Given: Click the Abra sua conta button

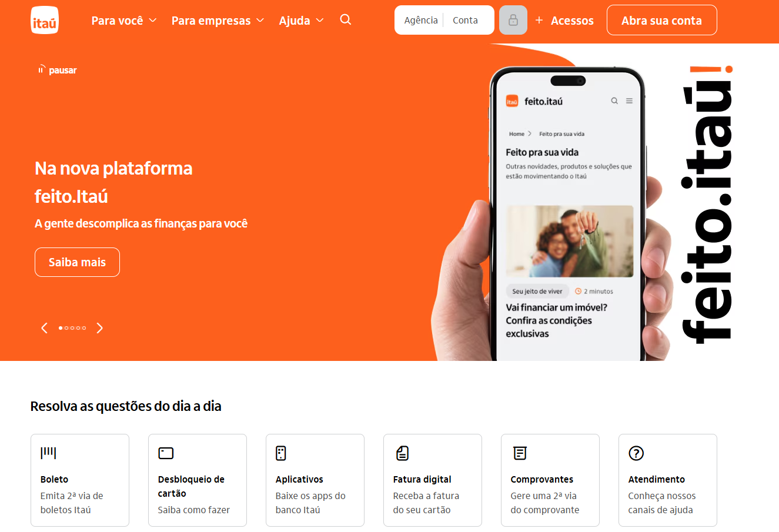Looking at the screenshot, I should tap(661, 20).
